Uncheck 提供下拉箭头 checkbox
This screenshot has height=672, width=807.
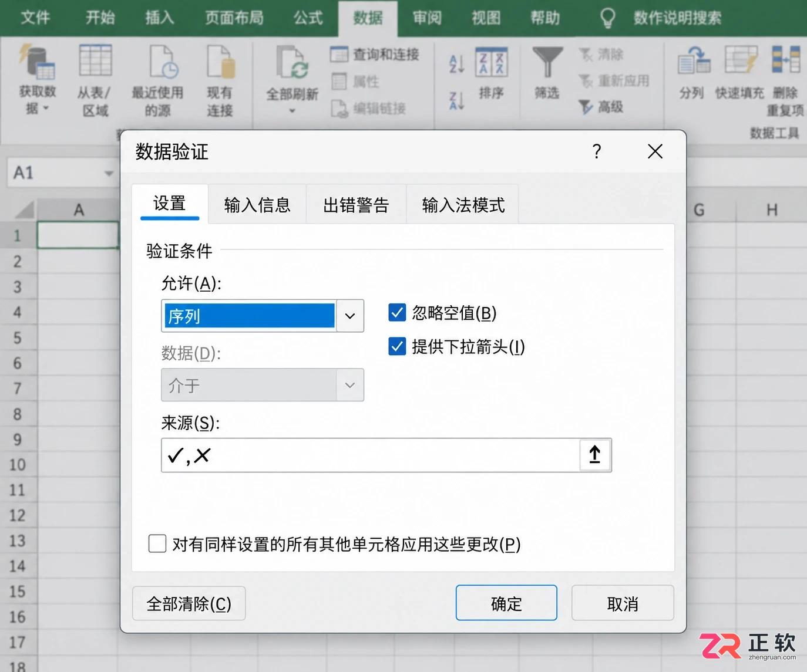(397, 346)
